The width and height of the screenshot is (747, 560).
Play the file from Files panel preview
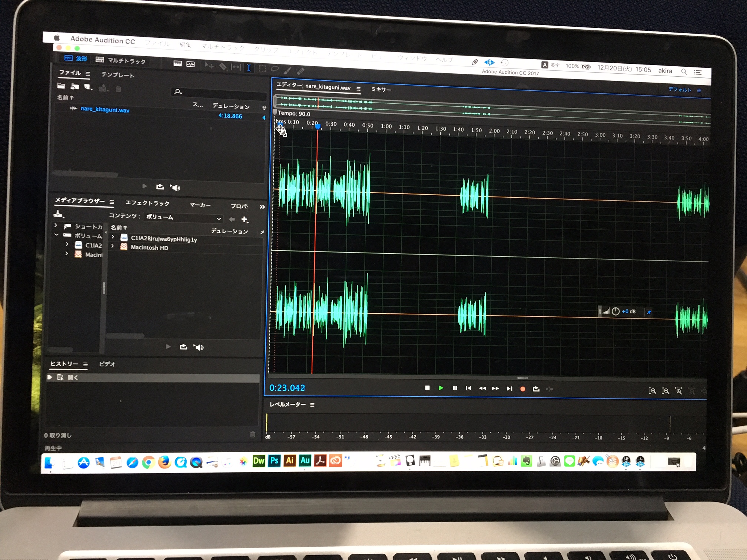point(145,186)
